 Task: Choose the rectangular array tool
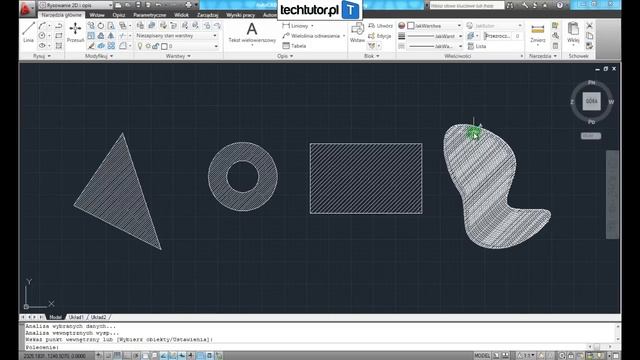[x=111, y=46]
